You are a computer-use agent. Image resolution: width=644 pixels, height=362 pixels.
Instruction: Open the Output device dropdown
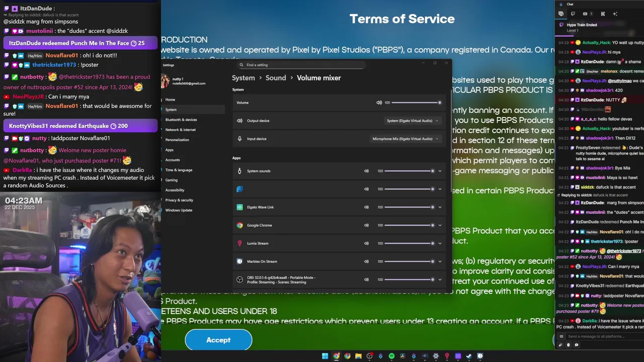tap(413, 121)
